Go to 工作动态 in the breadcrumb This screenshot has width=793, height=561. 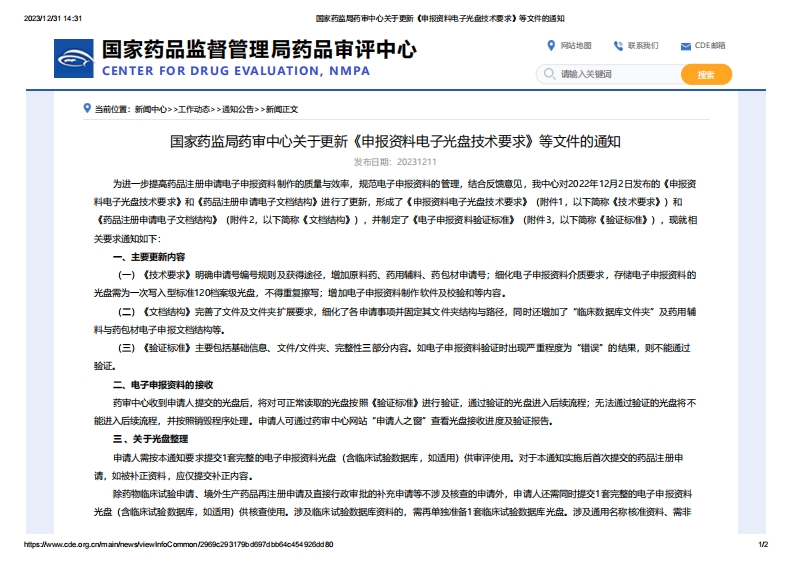tap(194, 109)
